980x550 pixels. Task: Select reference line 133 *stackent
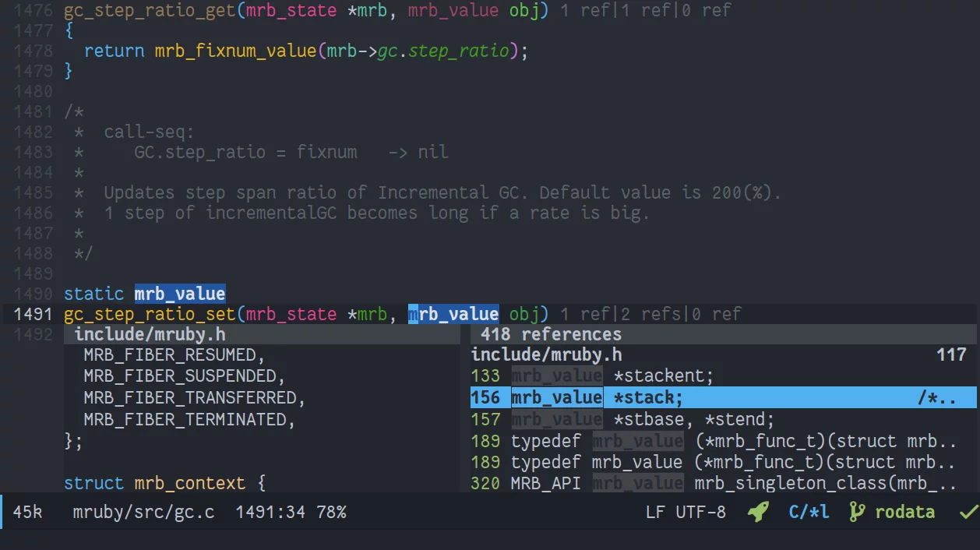[723, 375]
